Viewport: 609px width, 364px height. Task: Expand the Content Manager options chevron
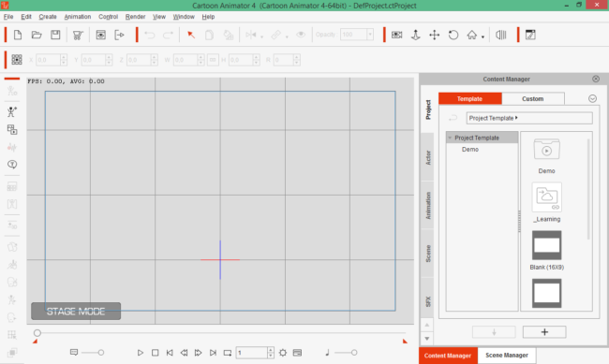point(592,98)
